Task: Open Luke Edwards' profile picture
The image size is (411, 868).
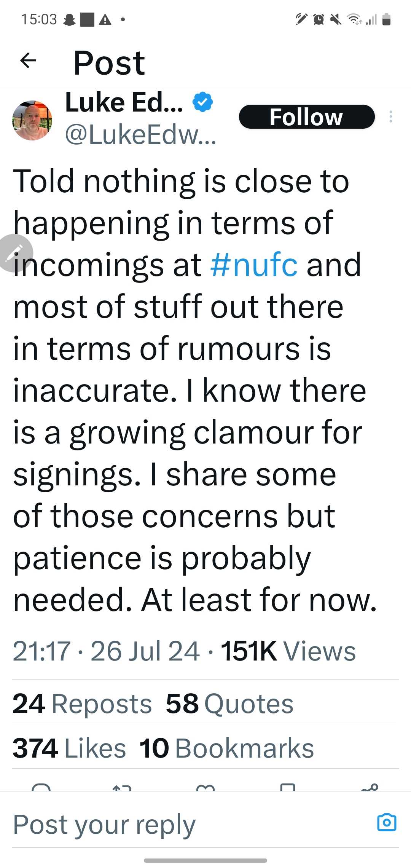Action: coord(32,120)
